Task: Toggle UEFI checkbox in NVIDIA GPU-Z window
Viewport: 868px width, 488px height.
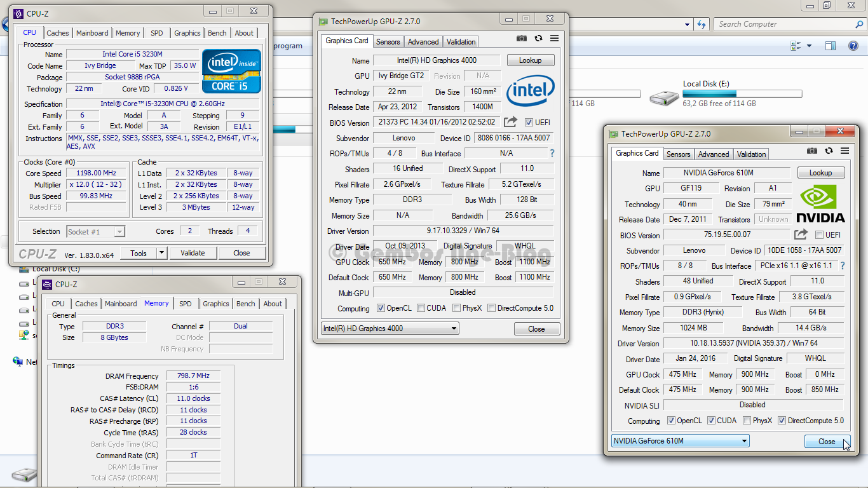Action: pos(819,234)
